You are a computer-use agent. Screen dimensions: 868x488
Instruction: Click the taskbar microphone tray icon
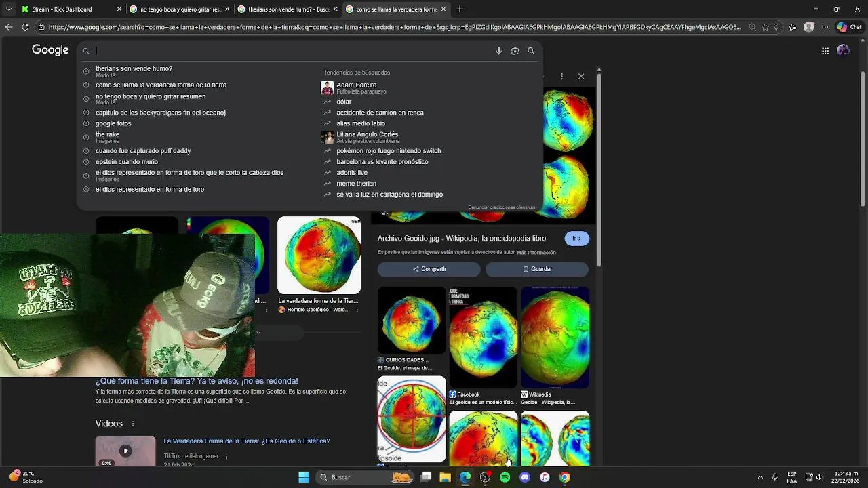click(774, 477)
